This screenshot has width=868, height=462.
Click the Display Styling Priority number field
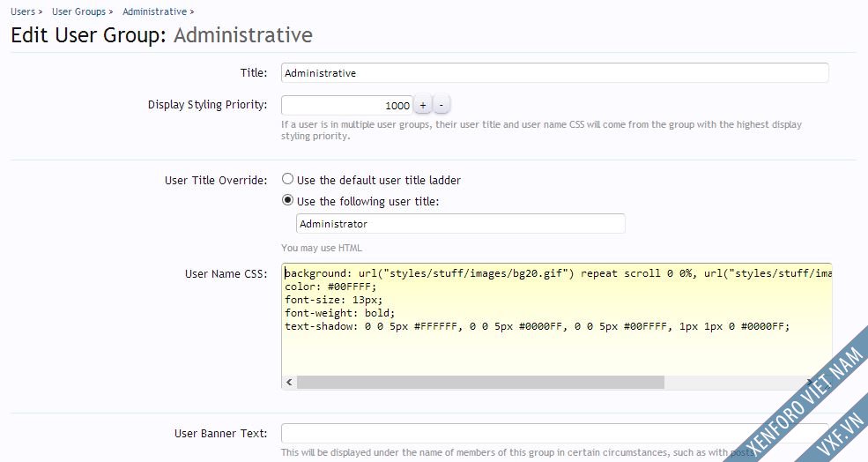(x=346, y=105)
